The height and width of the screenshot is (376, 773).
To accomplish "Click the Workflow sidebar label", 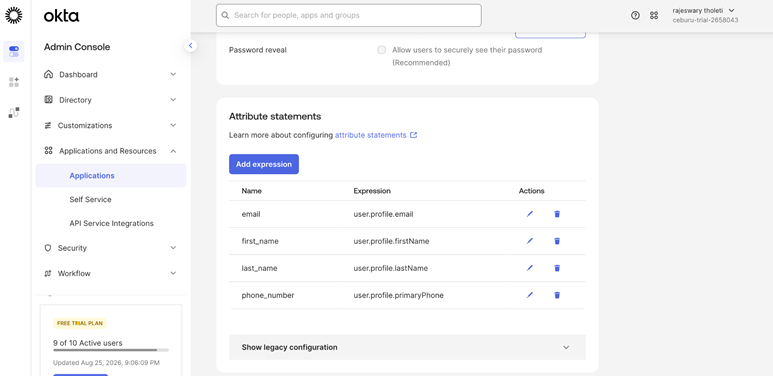I will [74, 273].
